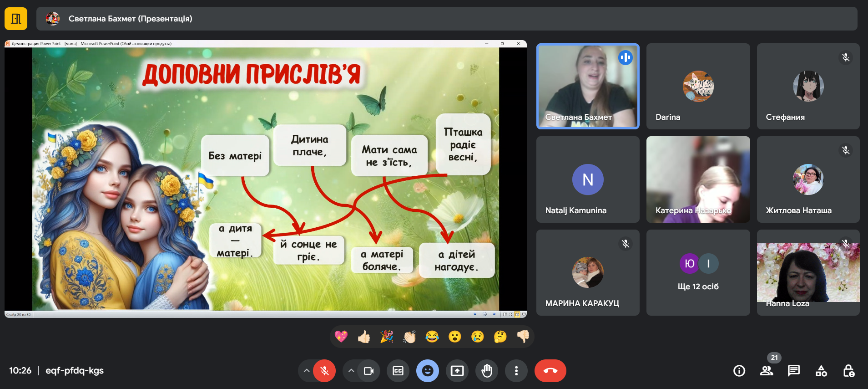Send the sparkling heart reaction

tap(341, 337)
